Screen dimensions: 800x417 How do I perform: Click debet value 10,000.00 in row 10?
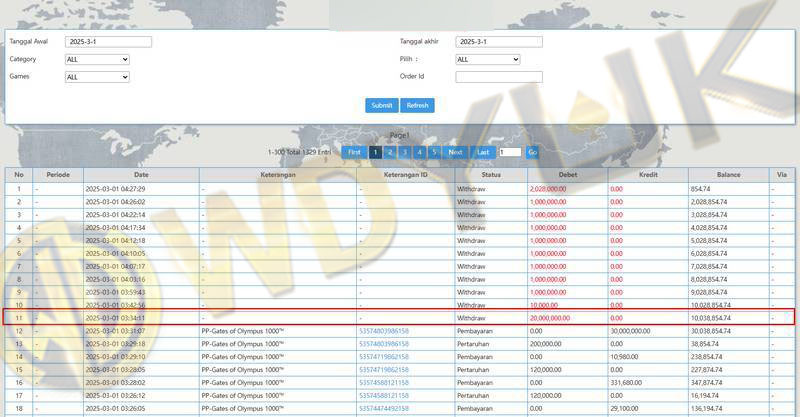544,305
